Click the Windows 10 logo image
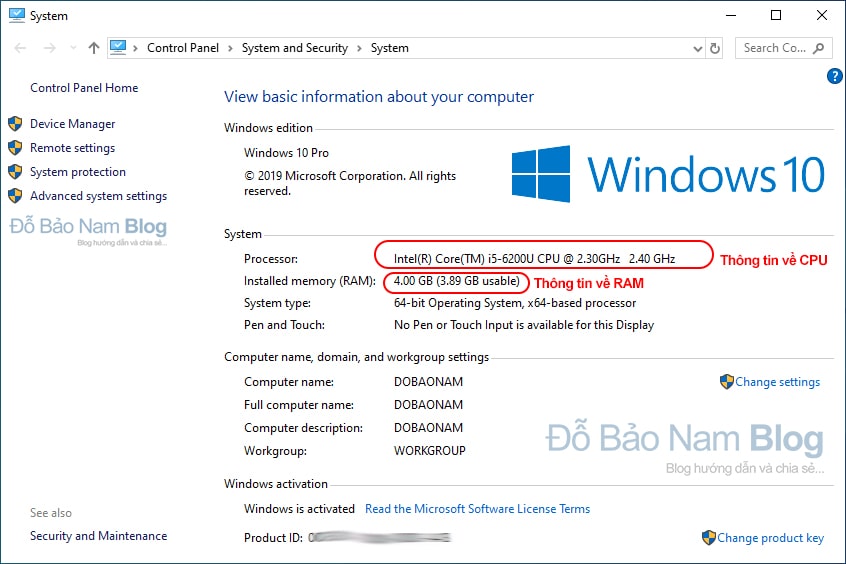The image size is (846, 564). (668, 174)
